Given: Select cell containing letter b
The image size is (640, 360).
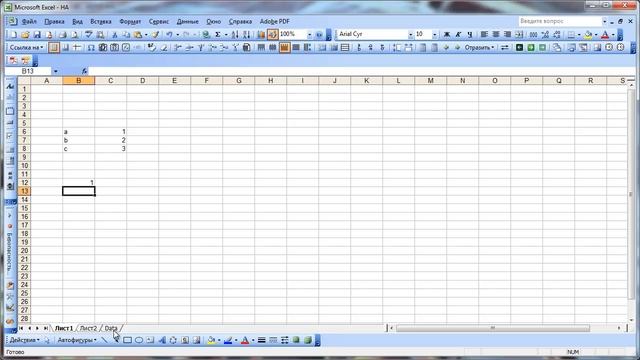Looking at the screenshot, I should coord(79,140).
